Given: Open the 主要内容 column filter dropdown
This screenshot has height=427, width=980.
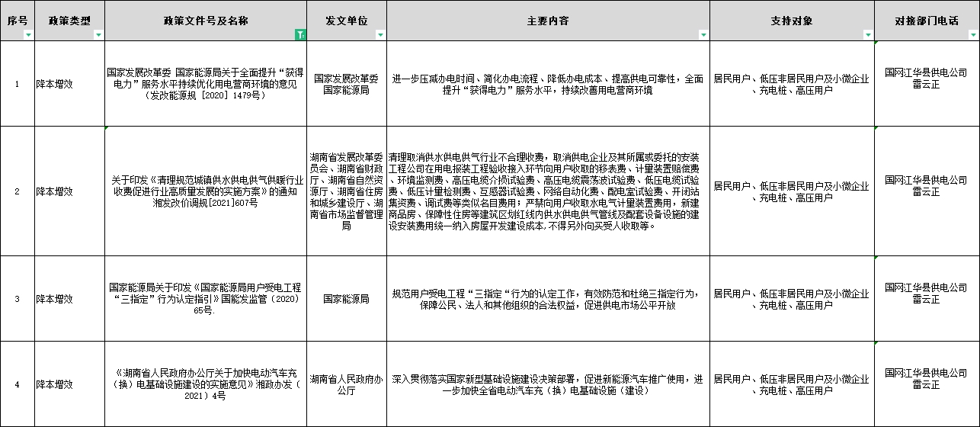Looking at the screenshot, I should coord(703,35).
